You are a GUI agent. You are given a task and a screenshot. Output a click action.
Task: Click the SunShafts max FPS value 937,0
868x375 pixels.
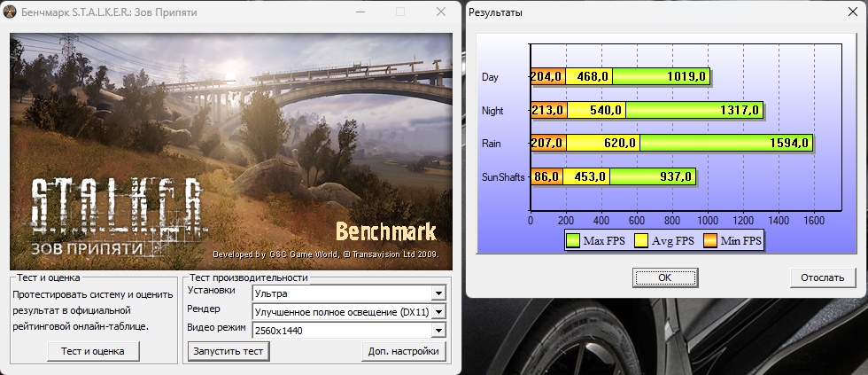click(676, 176)
